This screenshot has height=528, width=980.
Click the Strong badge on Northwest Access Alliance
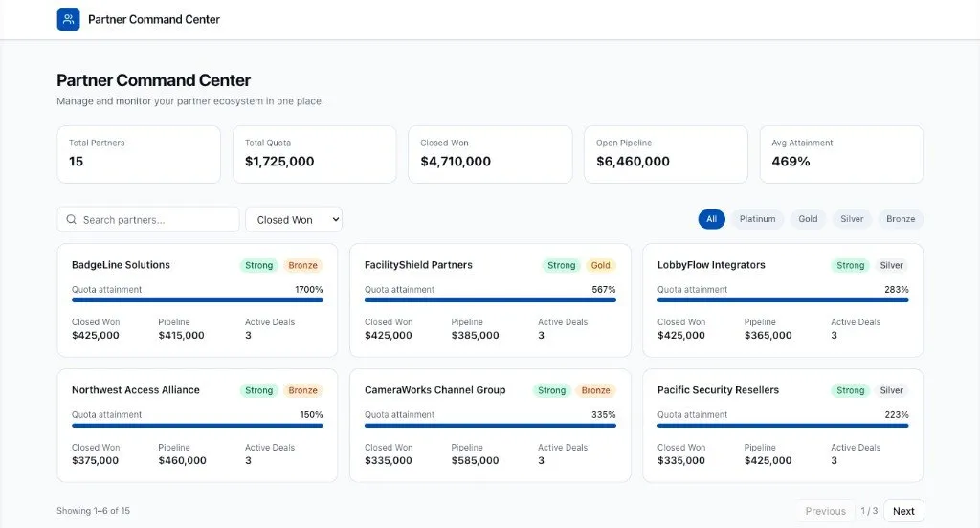[x=258, y=390]
